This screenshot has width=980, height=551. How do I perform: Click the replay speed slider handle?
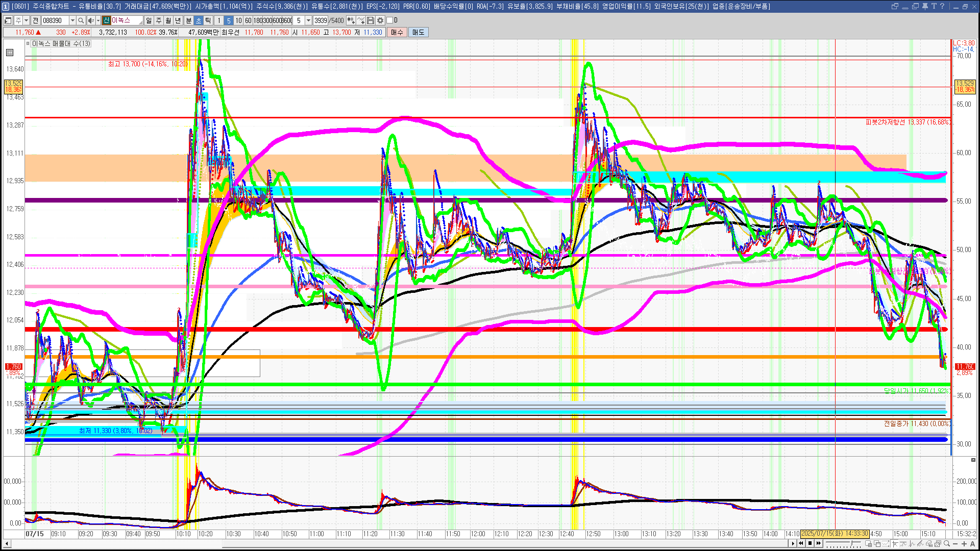click(x=852, y=543)
